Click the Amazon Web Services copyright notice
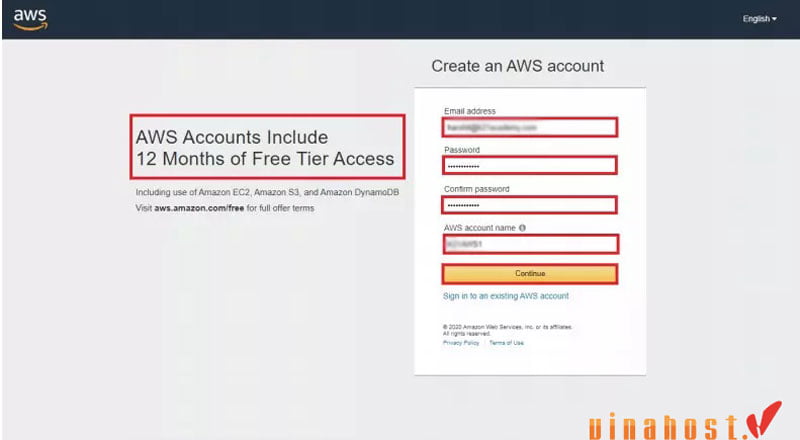The image size is (800, 440). (507, 330)
